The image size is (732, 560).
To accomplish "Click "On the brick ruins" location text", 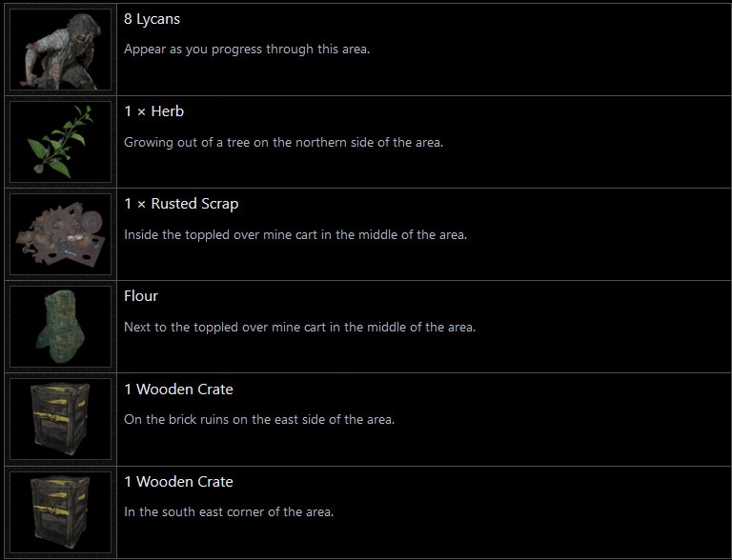I will pyautogui.click(x=259, y=419).
